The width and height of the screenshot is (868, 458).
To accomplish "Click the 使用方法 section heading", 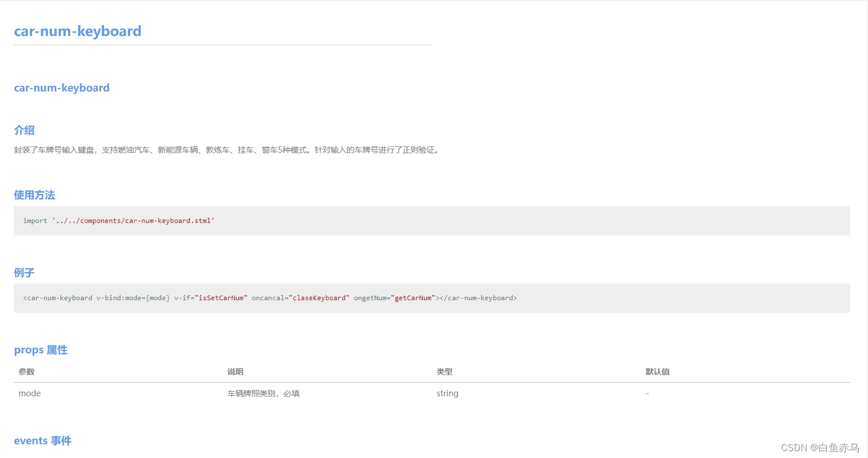I will coord(34,195).
